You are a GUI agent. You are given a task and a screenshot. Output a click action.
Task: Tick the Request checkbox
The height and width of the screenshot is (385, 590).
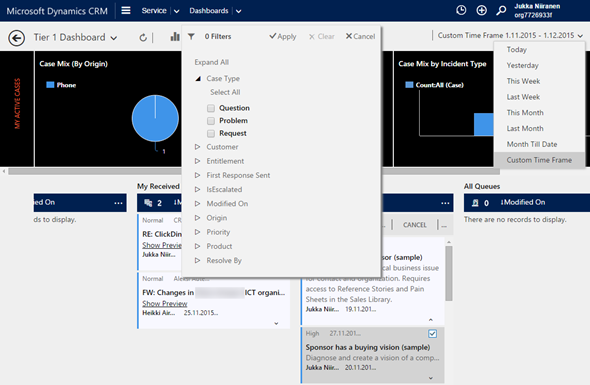pos(211,134)
